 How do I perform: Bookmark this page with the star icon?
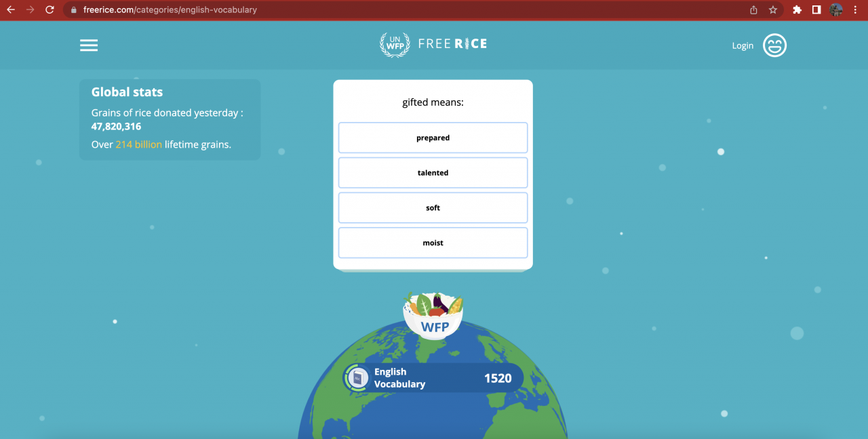[x=773, y=10]
